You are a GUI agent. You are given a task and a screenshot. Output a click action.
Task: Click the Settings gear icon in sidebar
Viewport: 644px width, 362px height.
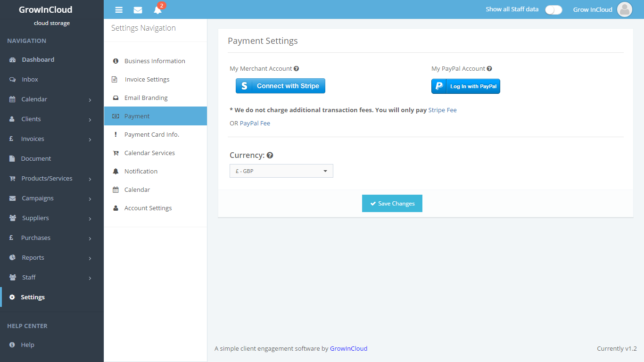click(x=12, y=297)
